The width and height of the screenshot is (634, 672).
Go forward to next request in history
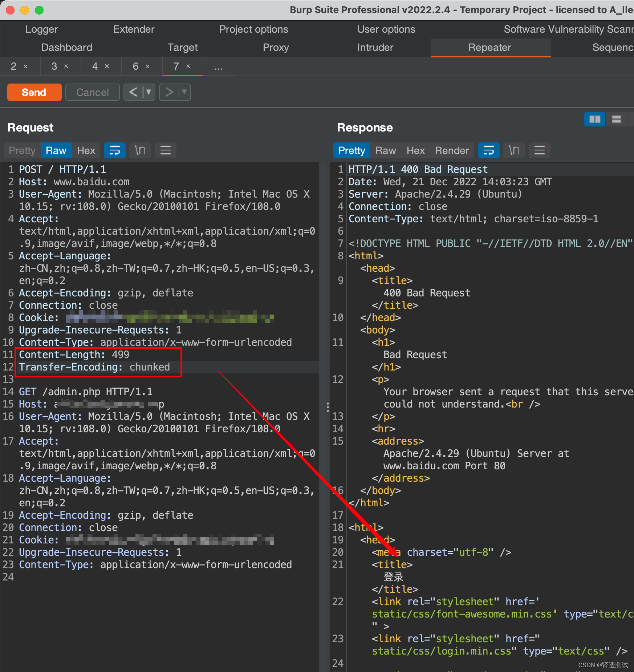pyautogui.click(x=169, y=92)
